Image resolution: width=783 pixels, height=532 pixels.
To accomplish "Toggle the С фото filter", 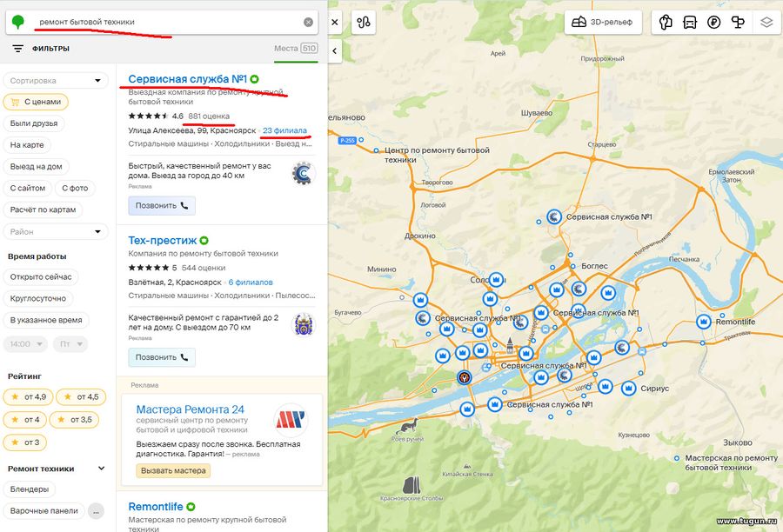I will (75, 188).
